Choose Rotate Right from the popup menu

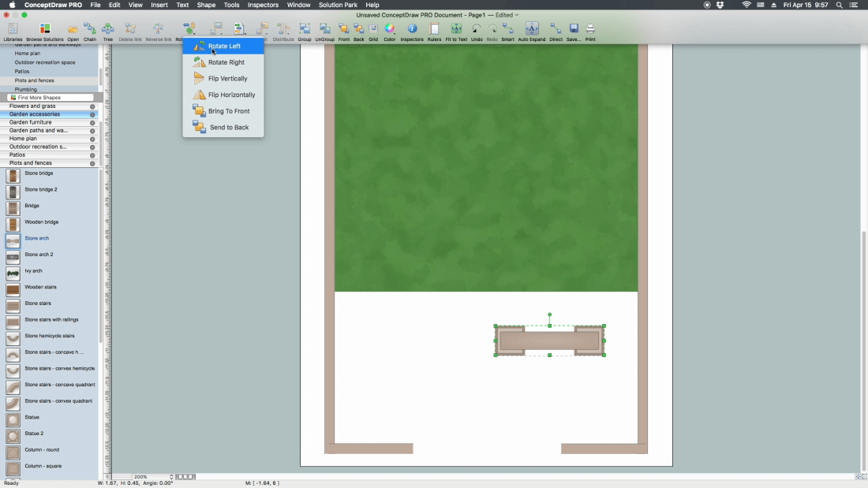point(226,62)
